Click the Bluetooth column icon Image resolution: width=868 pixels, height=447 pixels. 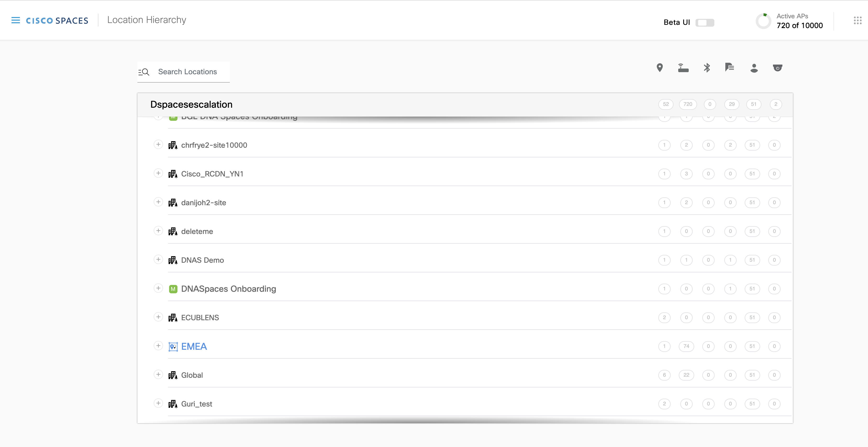(707, 68)
